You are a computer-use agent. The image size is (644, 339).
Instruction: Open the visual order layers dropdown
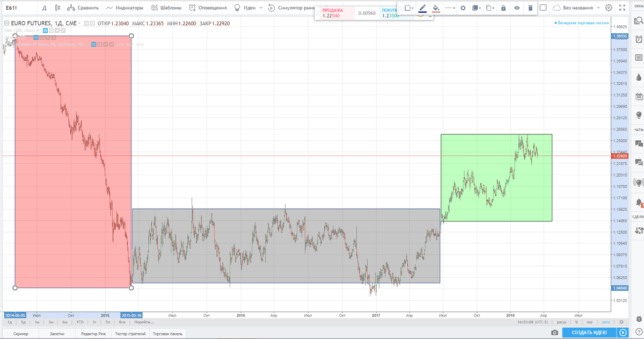click(476, 8)
